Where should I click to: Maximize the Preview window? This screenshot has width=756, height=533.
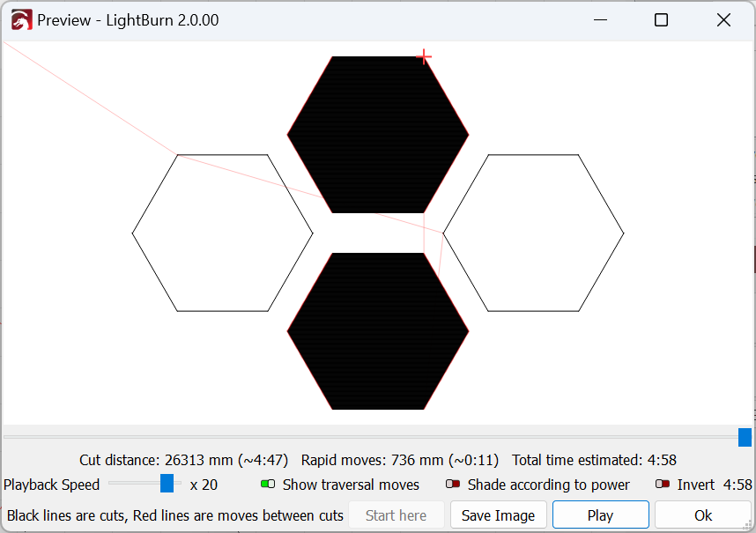pyautogui.click(x=661, y=19)
